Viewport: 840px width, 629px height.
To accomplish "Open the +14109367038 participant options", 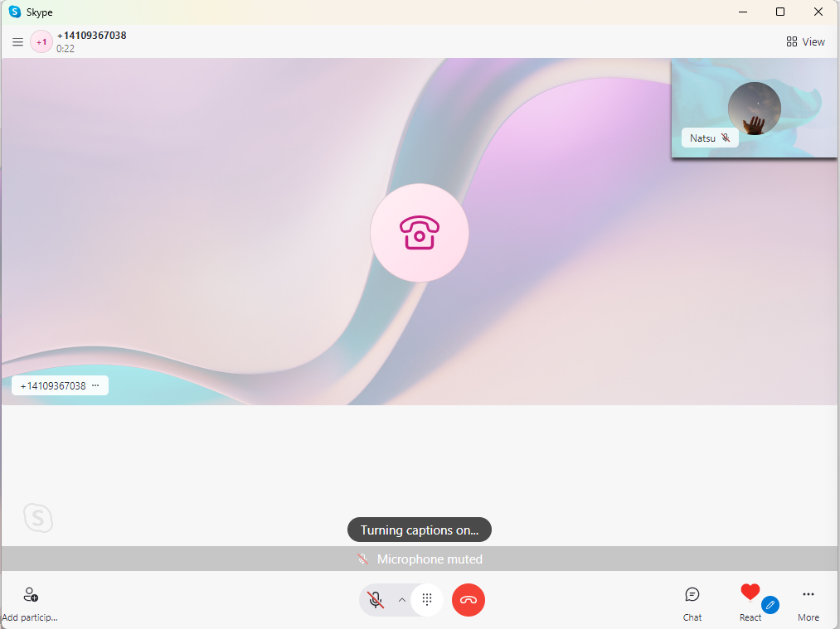I will click(95, 385).
